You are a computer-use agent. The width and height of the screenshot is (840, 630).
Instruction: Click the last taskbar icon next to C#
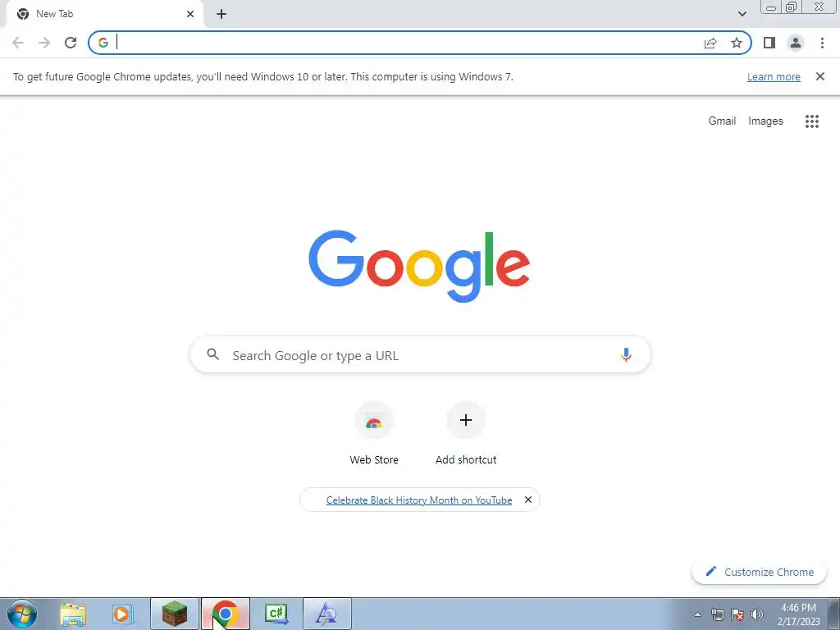click(x=326, y=614)
